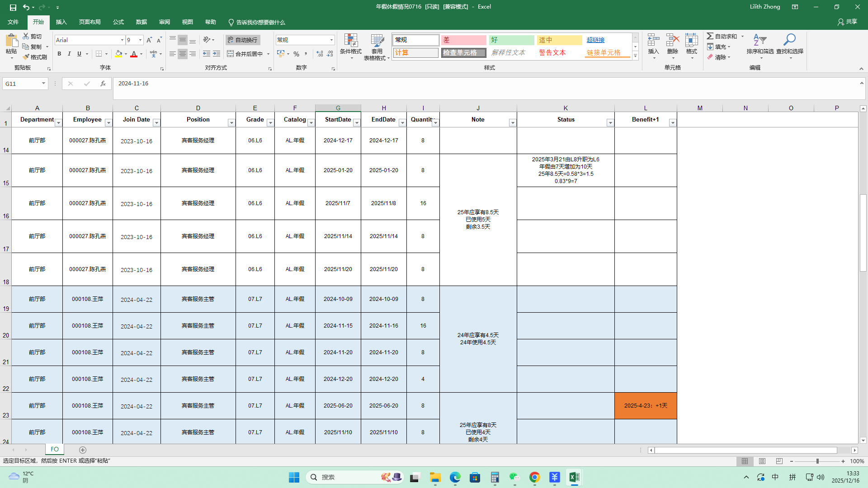This screenshot has width=868, height=488.
Task: Open the Status column filter dropdown
Action: click(x=610, y=123)
